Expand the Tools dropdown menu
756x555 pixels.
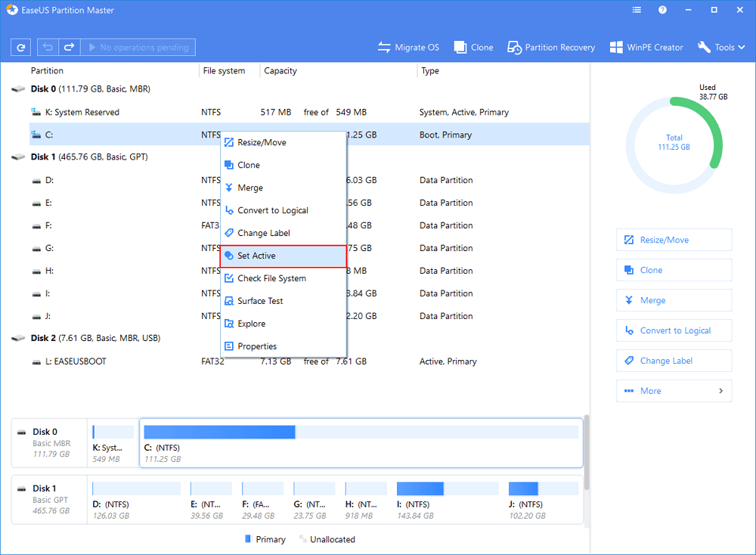coord(721,47)
